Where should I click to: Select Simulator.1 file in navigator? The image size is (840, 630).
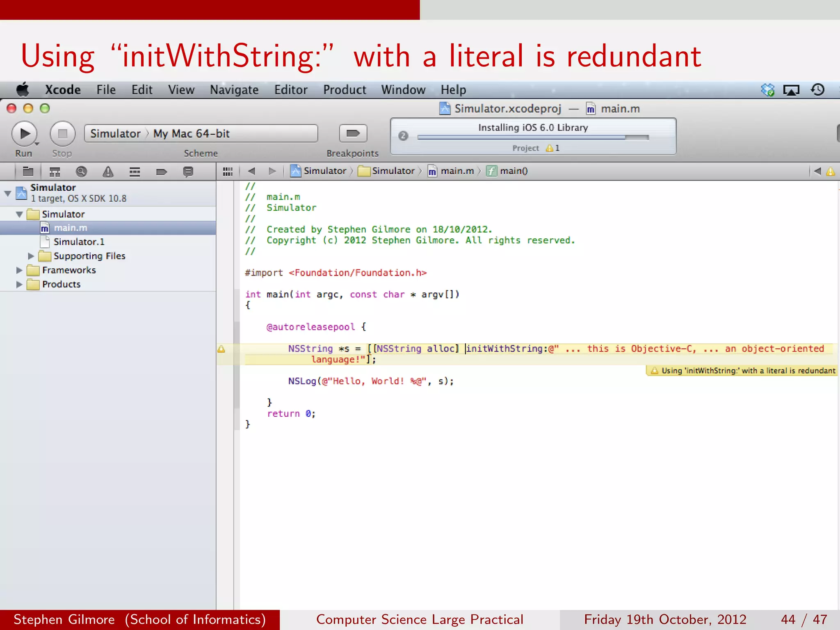(x=108, y=242)
